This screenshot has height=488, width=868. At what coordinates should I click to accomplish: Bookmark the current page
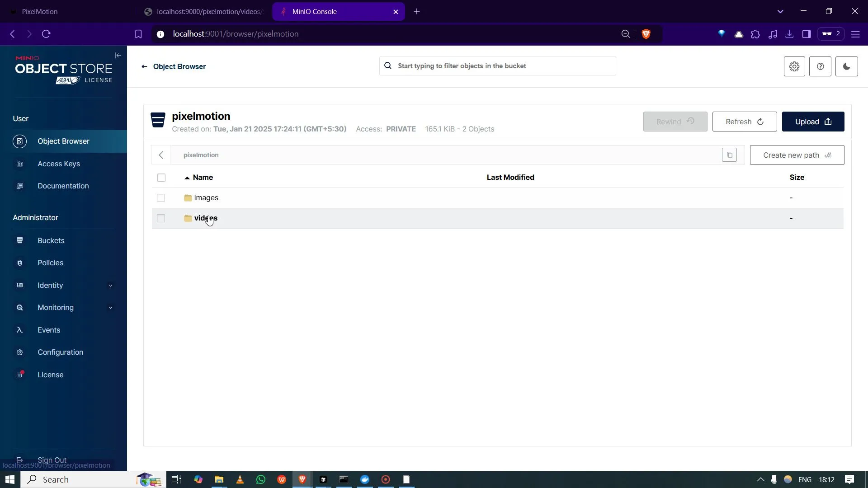point(138,34)
